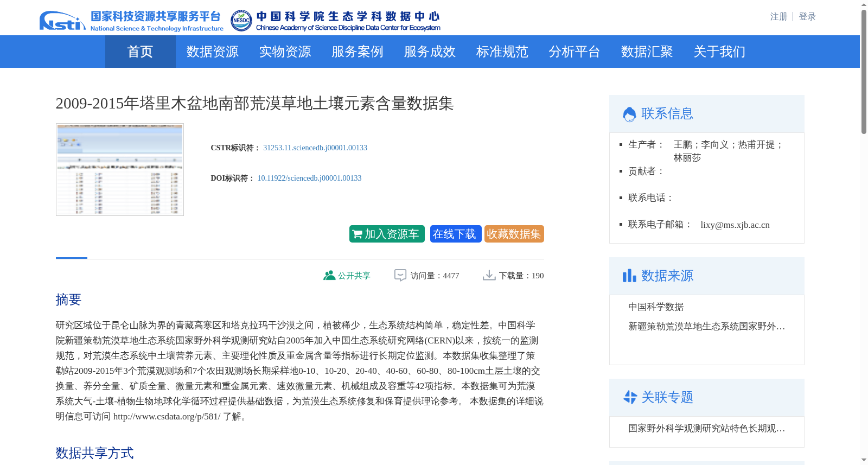Go to 服务案例 in navigation

tap(357, 52)
